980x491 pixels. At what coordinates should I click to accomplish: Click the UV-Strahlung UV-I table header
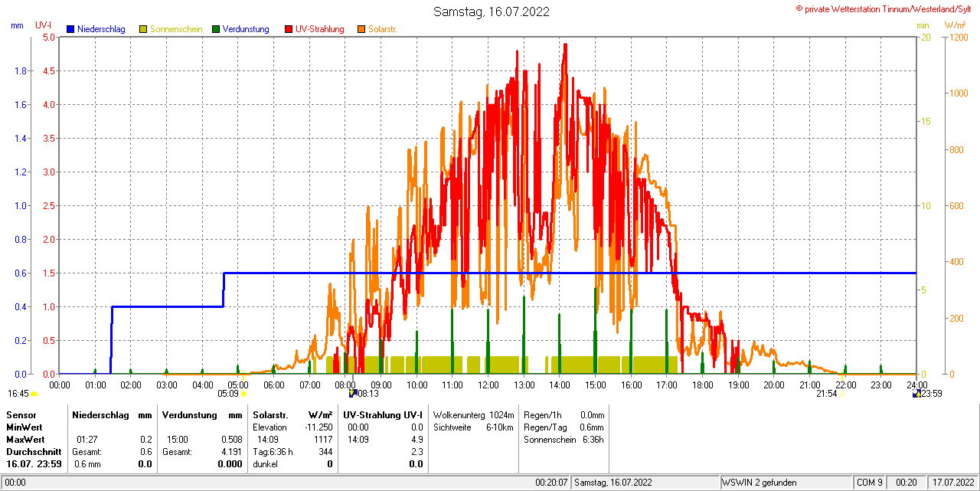tap(383, 414)
